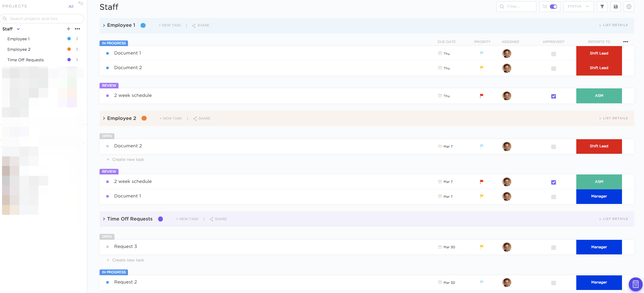Viewport: 644px width, 293px height.
Task: Open the filter funnel icon in toolbar
Action: pos(602,6)
